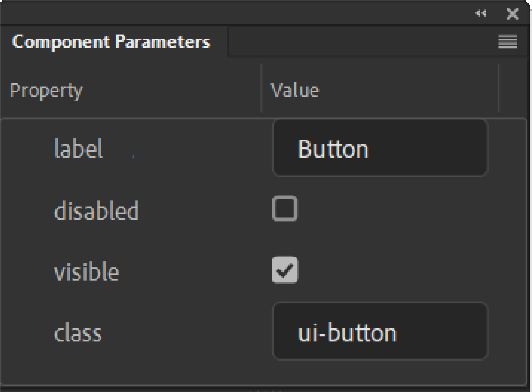Image resolution: width=532 pixels, height=392 pixels.
Task: Close the Component Parameters panel
Action: (x=512, y=14)
